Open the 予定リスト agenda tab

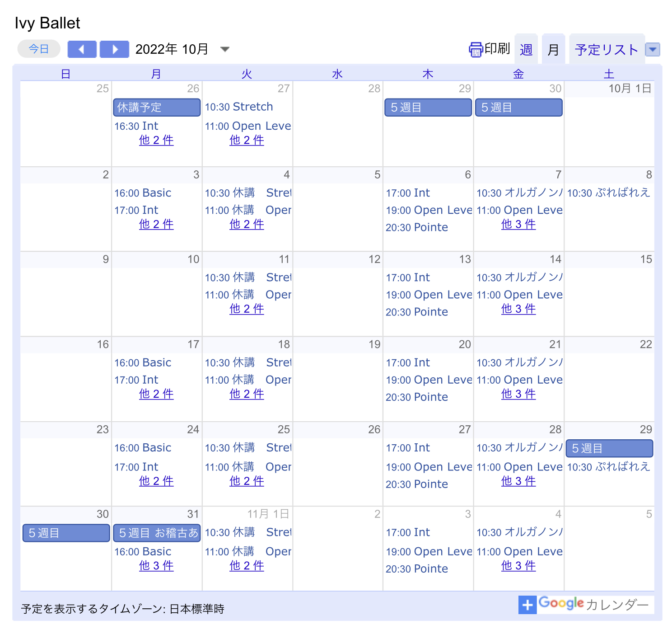(607, 50)
